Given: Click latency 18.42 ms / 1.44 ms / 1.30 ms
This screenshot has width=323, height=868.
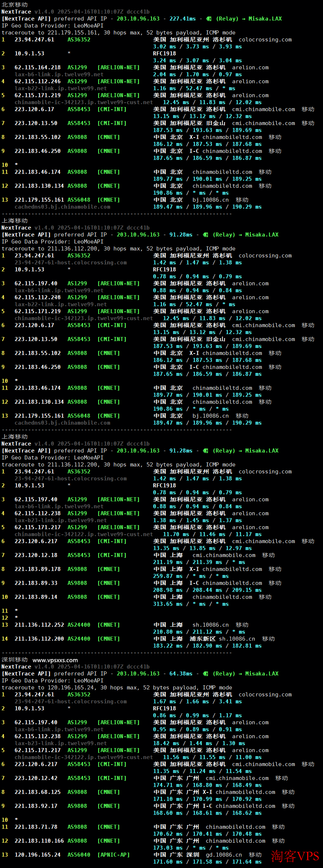Looking at the screenshot, I should click(x=199, y=743).
